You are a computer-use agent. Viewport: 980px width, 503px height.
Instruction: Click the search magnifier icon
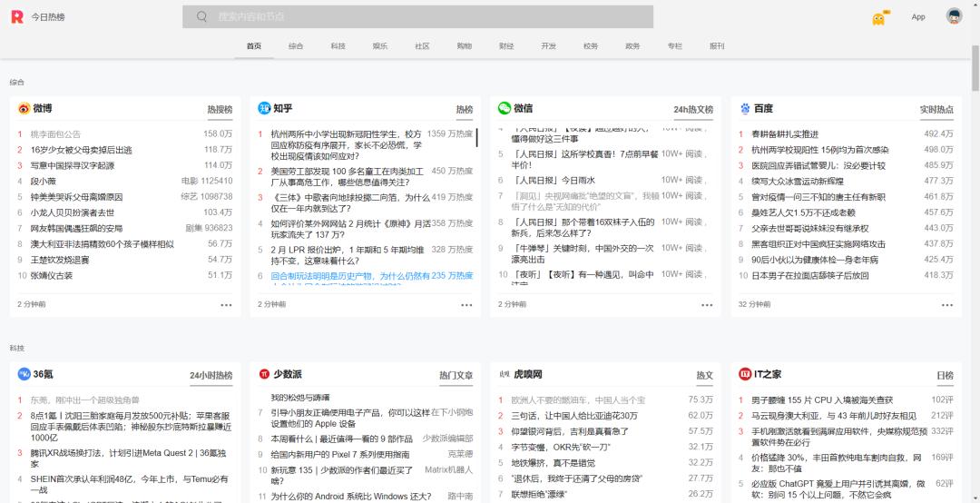coord(201,17)
